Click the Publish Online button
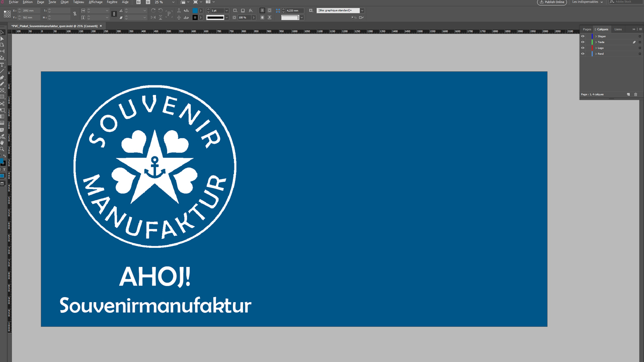The width and height of the screenshot is (644, 362). [x=552, y=2]
